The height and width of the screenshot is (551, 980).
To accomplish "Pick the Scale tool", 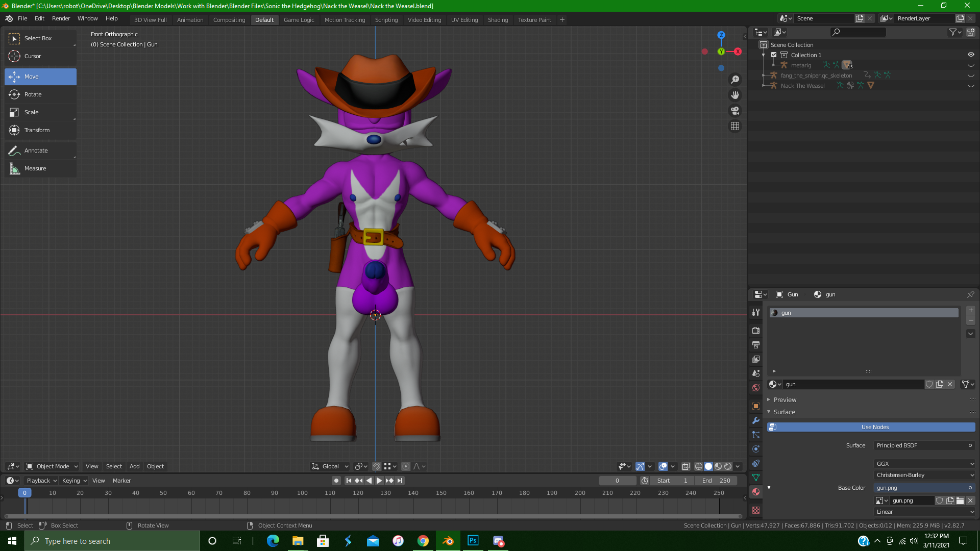I will pos(40,112).
